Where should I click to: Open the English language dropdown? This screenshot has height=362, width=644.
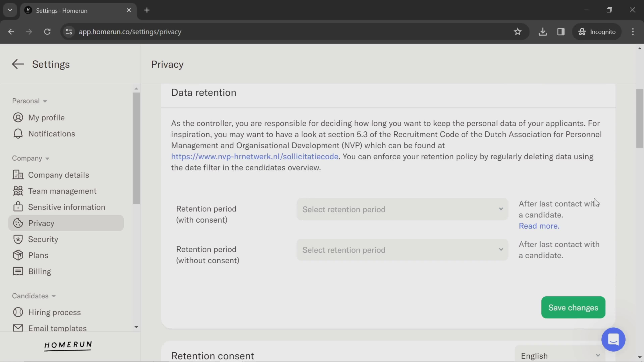pyautogui.click(x=560, y=355)
